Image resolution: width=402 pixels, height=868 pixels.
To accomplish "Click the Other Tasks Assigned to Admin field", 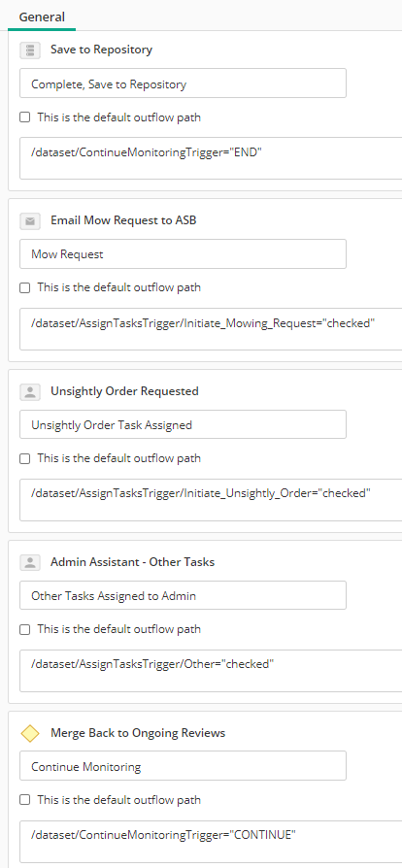I will 183,595.
